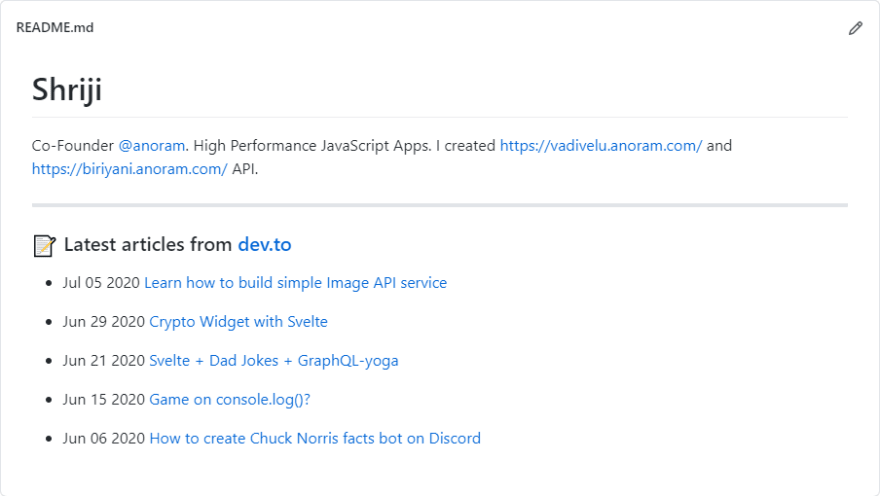Open the @anoram profile mention
This screenshot has height=496, width=880.
click(x=152, y=146)
